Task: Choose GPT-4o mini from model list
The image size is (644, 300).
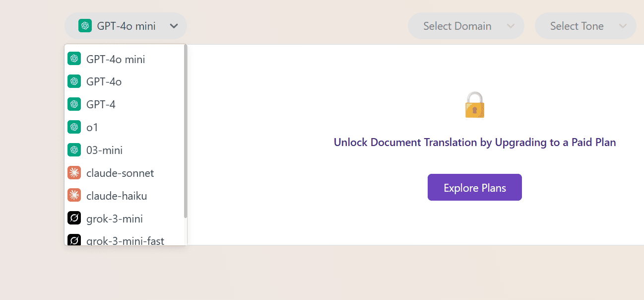Action: point(116,59)
